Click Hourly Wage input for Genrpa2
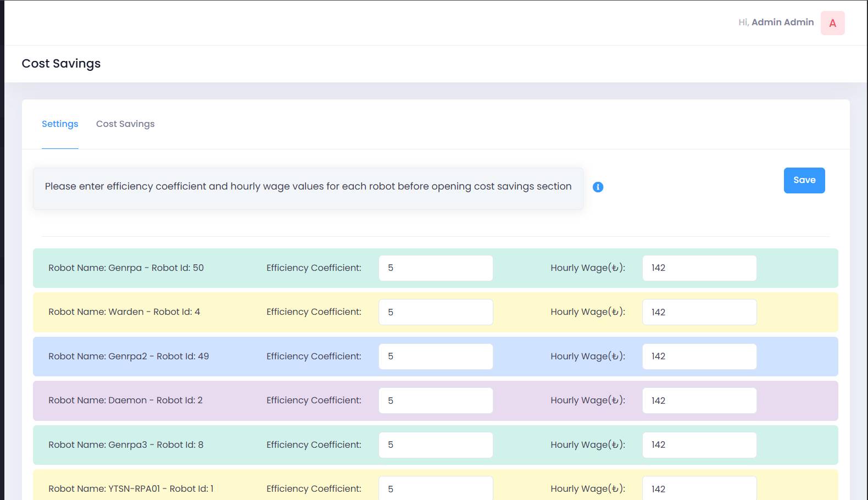 (699, 357)
